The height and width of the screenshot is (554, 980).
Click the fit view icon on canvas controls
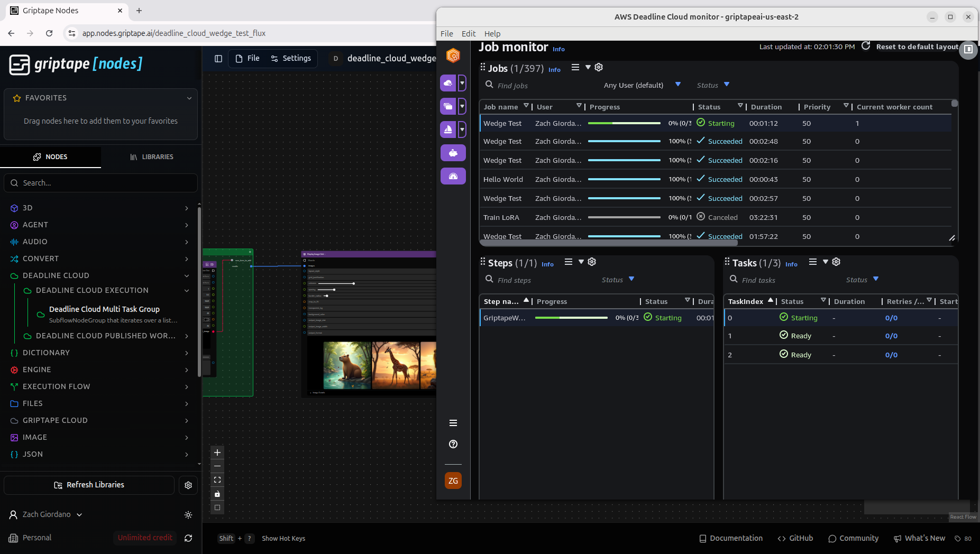click(x=217, y=480)
